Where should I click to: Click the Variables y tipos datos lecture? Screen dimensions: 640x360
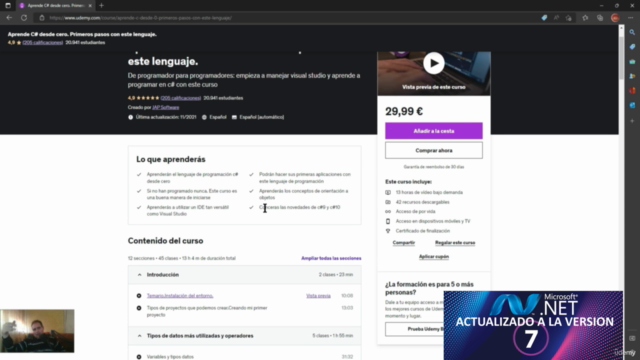(170, 357)
